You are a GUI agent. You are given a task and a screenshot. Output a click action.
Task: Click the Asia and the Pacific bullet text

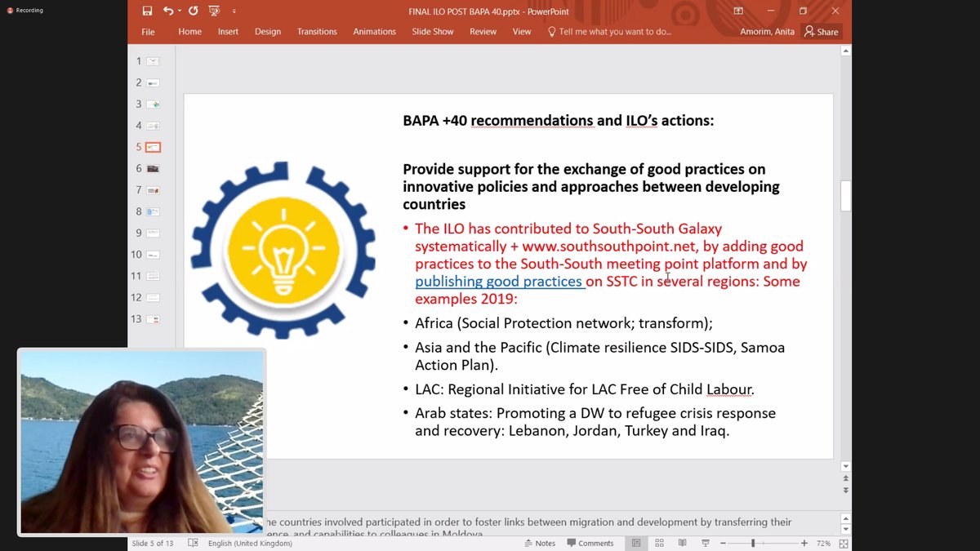(599, 356)
